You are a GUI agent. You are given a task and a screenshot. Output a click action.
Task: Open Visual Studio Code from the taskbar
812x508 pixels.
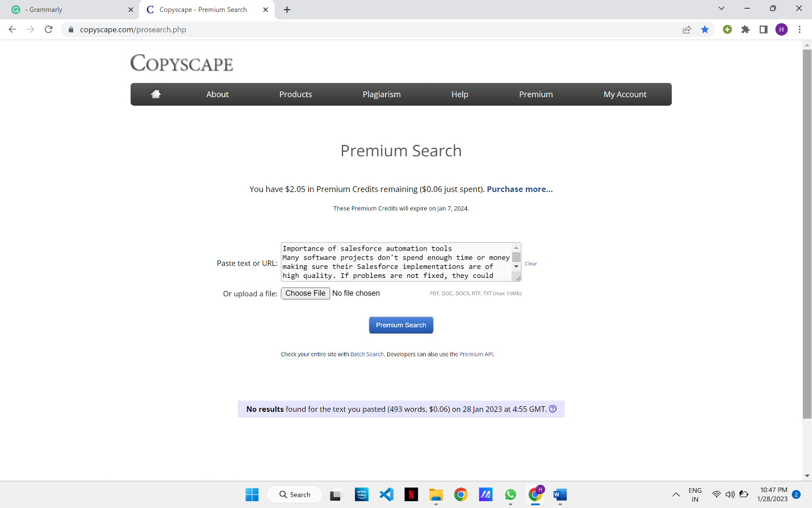point(387,495)
